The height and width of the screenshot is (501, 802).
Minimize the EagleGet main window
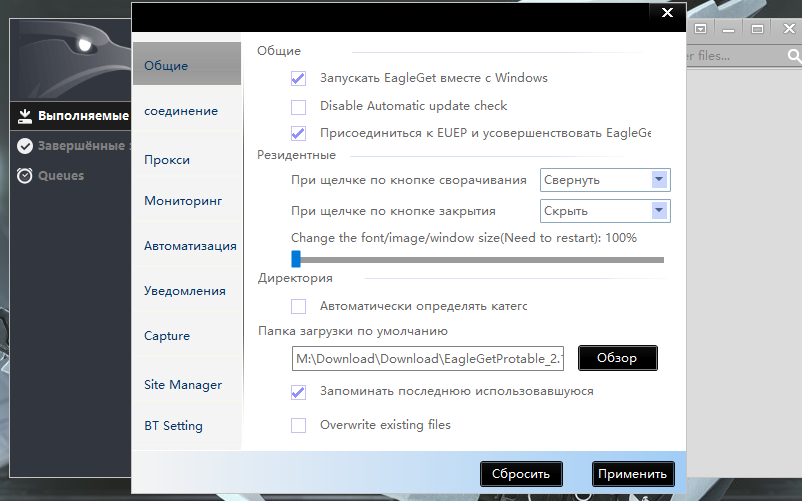729,29
